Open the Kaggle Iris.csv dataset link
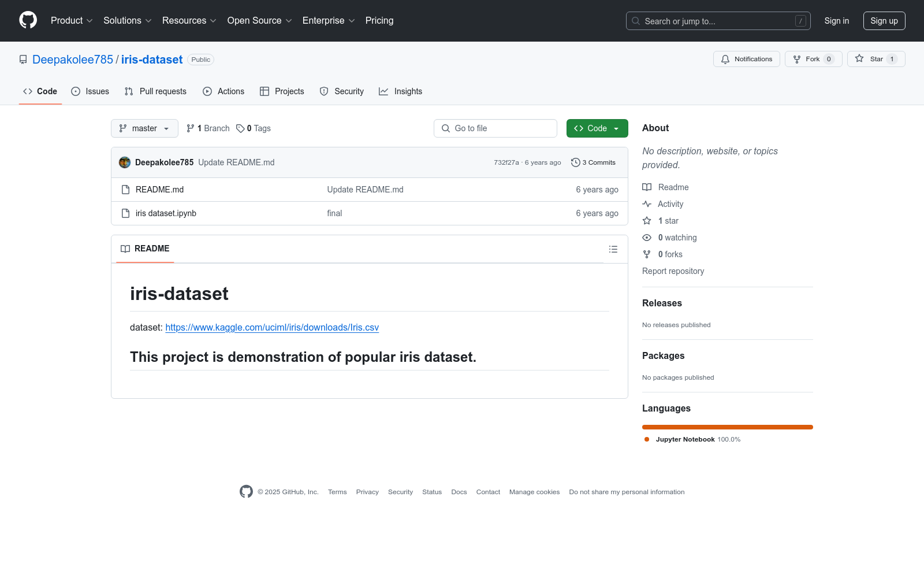 point(272,327)
